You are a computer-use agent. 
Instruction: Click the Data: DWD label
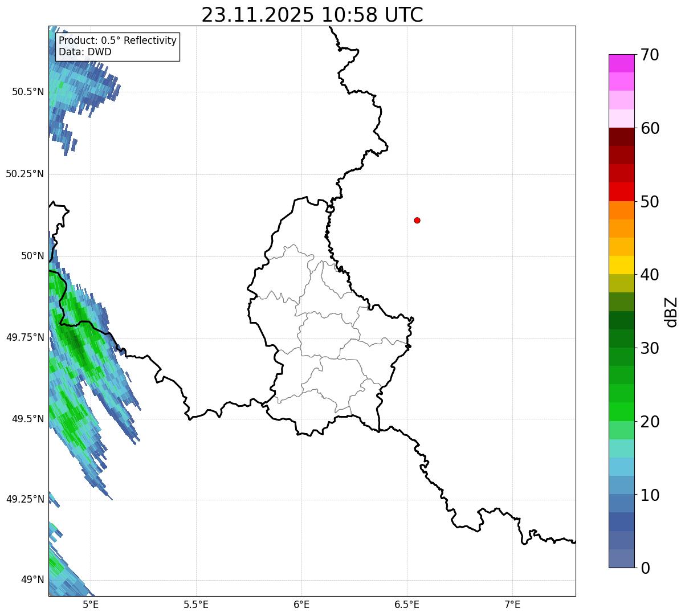(x=85, y=52)
